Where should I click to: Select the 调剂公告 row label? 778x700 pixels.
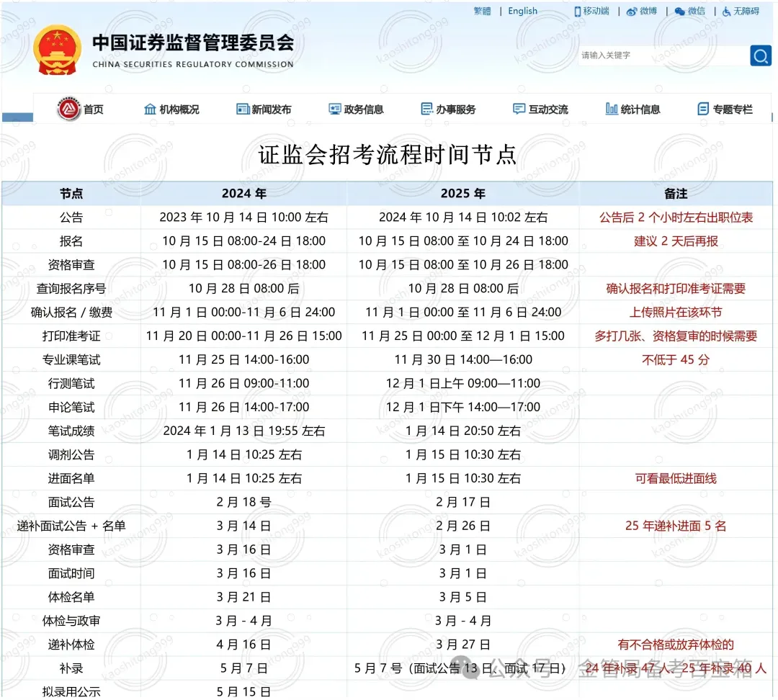click(71, 455)
